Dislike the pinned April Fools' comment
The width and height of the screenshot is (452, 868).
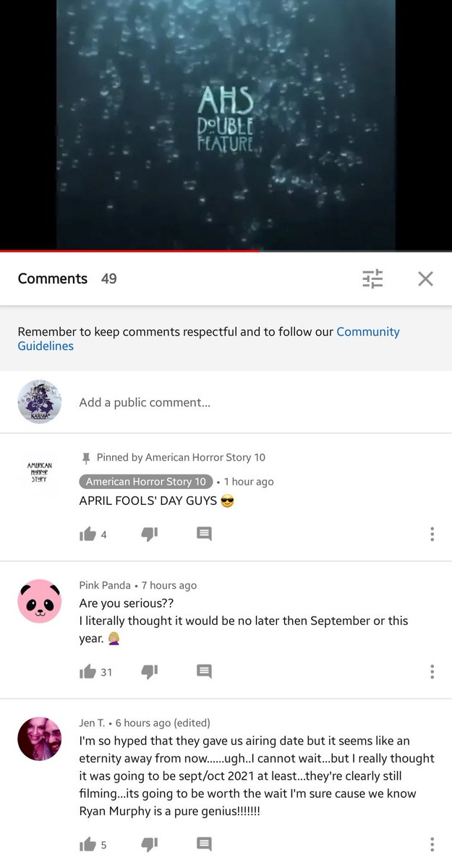149,535
